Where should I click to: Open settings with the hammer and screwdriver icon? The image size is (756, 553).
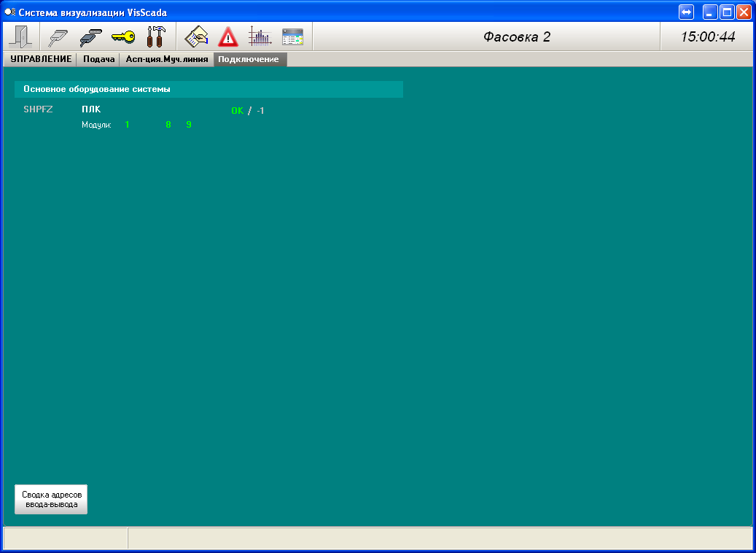tap(156, 36)
